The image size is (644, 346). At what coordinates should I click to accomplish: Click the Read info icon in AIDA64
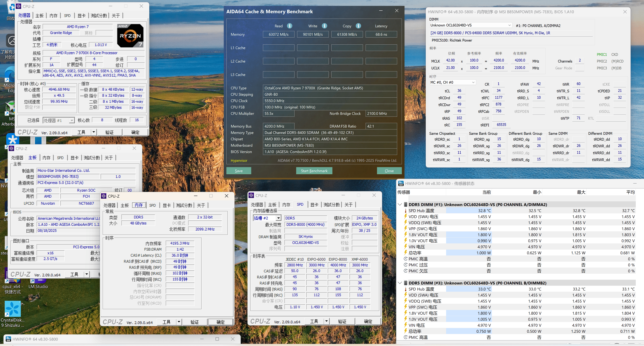click(x=289, y=26)
